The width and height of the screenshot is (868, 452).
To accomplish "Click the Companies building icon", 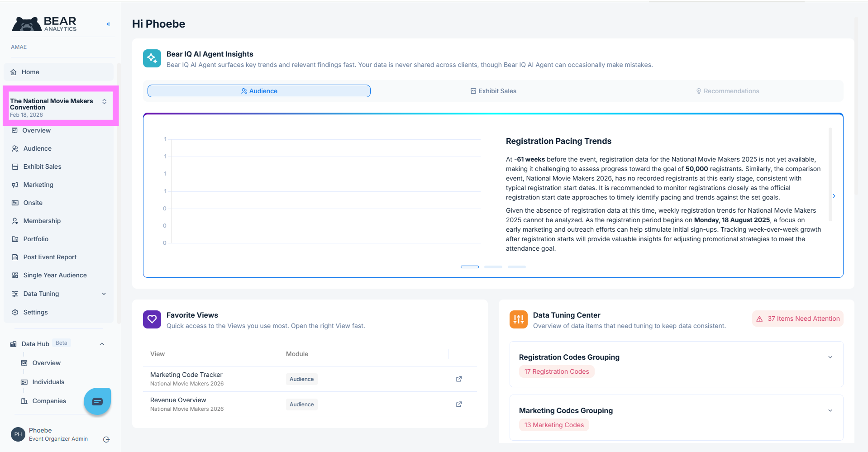I will coord(24,401).
